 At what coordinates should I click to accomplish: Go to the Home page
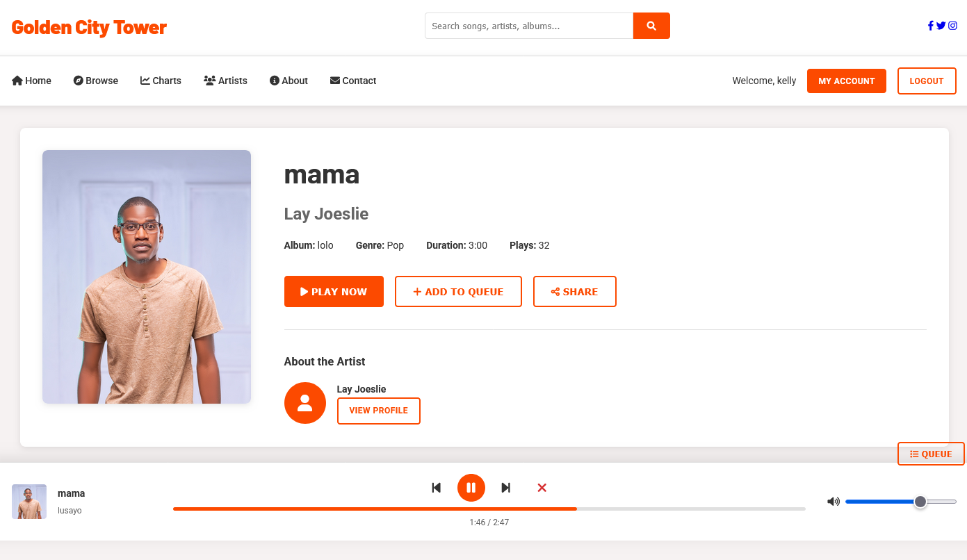[x=32, y=81]
